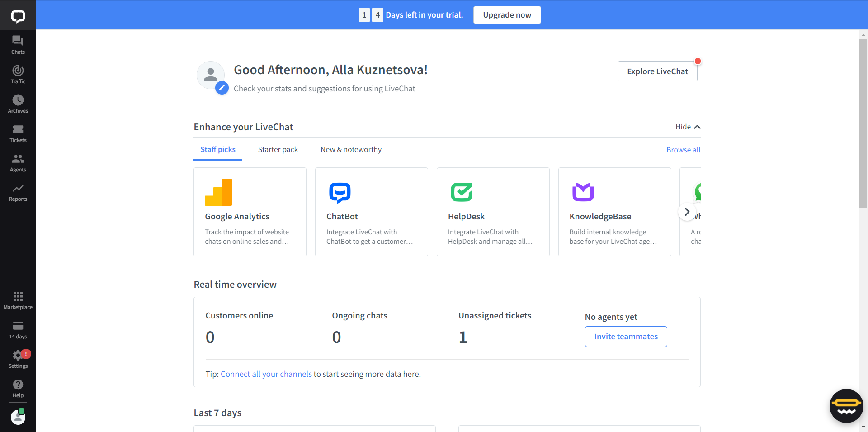868x432 pixels.
Task: Click the LiveChat logo icon
Action: [18, 16]
